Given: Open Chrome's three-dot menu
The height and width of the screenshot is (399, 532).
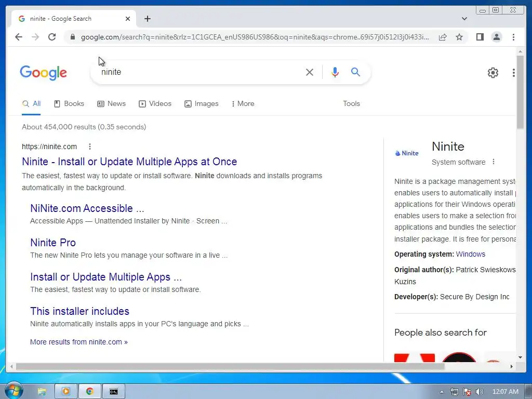Looking at the screenshot, I should pyautogui.click(x=513, y=37).
